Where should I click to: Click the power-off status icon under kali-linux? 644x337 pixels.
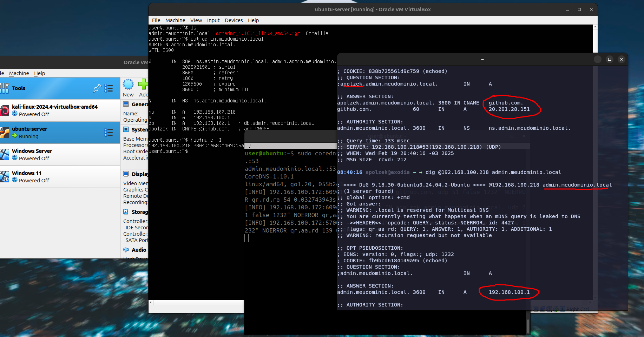tap(15, 114)
